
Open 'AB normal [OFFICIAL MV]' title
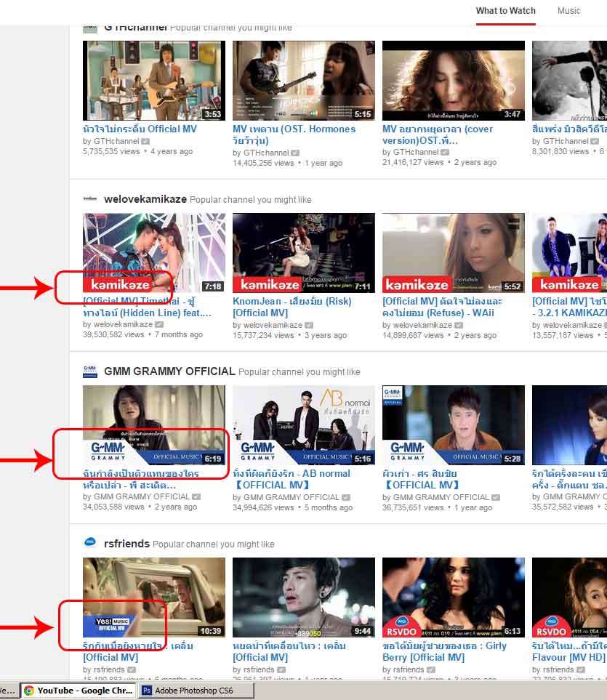point(292,480)
